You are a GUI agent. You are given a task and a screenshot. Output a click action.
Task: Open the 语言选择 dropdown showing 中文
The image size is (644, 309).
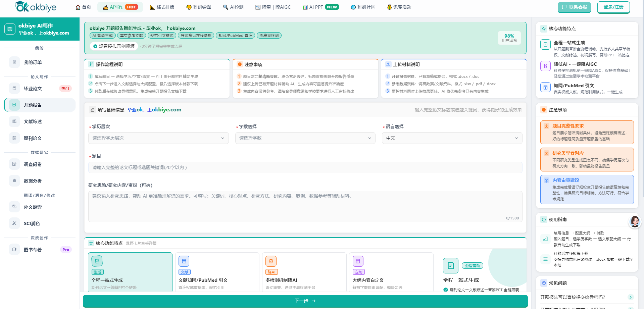coord(452,138)
